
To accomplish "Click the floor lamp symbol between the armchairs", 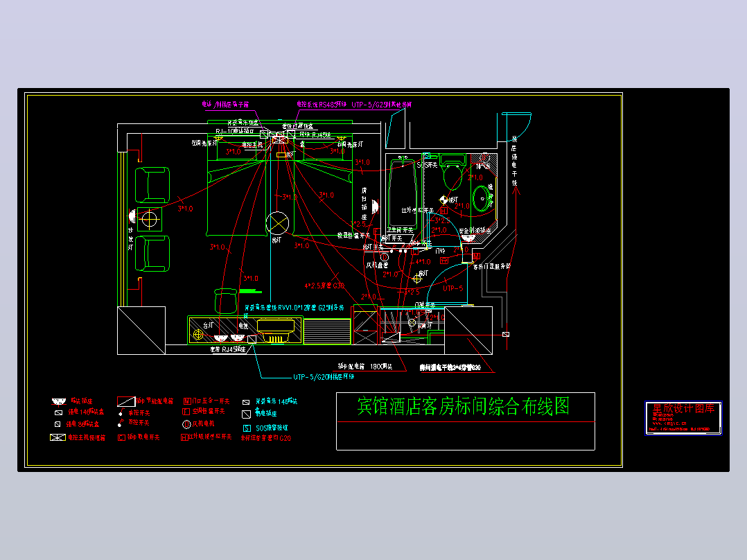I will click(149, 219).
